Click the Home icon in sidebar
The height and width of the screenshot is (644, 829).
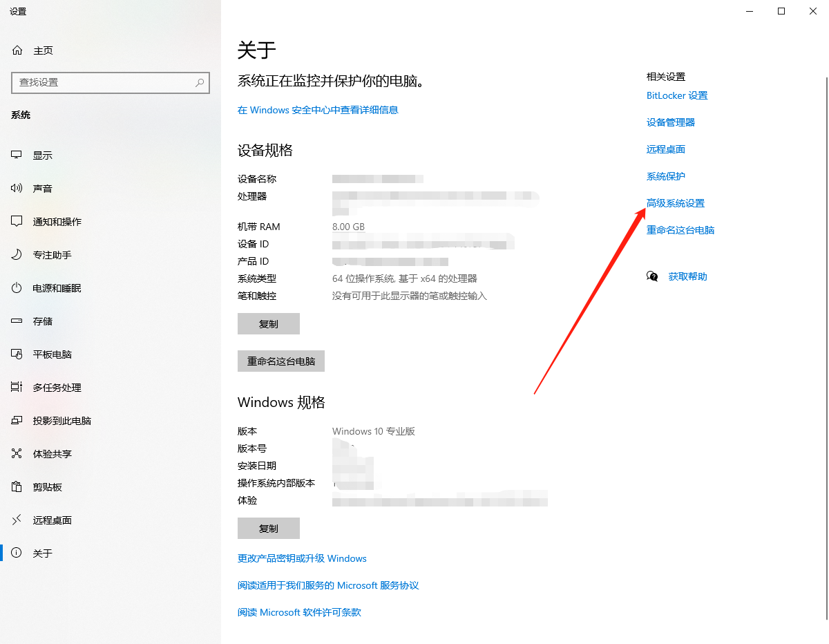coord(17,50)
